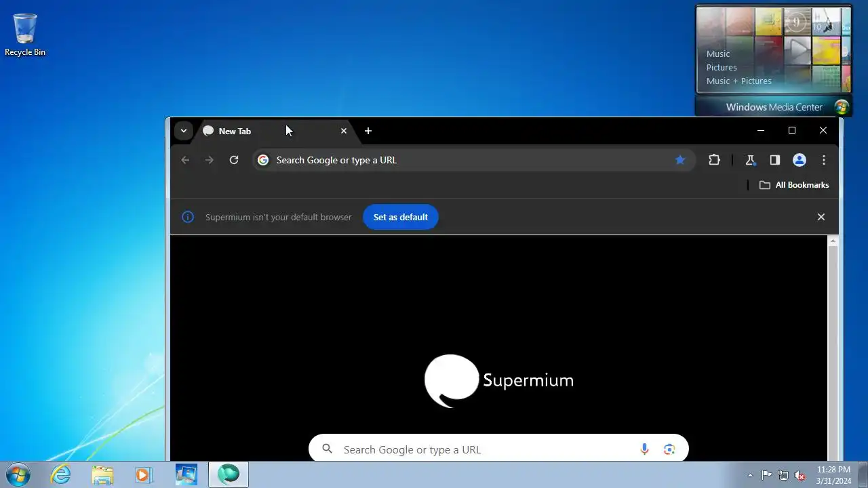Viewport: 868px width, 488px height.
Task: Click the muted volume tray icon
Action: point(800,475)
